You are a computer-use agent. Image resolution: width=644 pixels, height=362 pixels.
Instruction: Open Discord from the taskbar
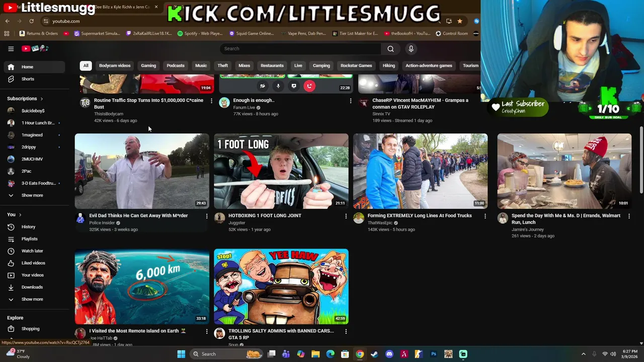point(389,354)
